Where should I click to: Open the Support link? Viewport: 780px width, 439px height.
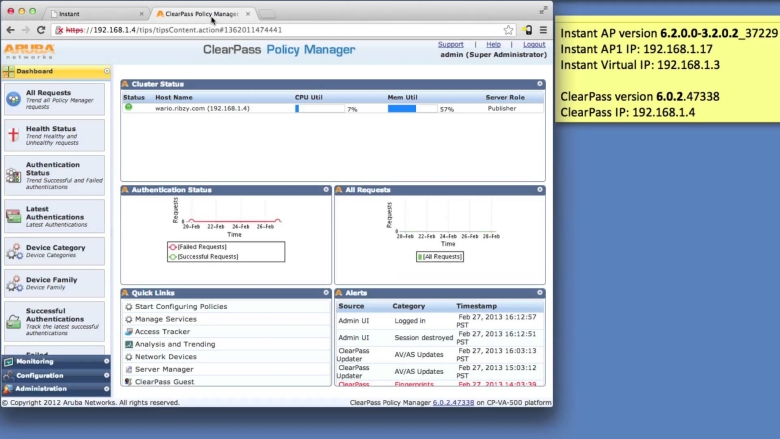451,44
